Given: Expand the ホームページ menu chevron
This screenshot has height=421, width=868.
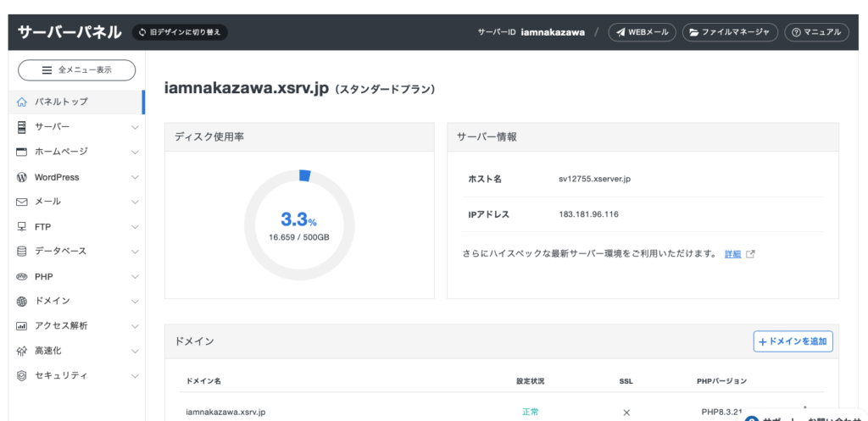Looking at the screenshot, I should pyautogui.click(x=135, y=152).
